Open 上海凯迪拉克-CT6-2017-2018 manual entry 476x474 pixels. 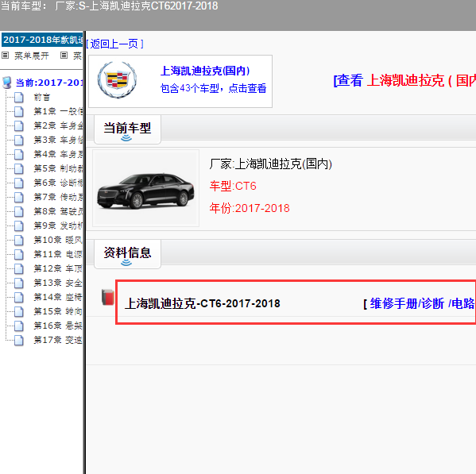click(203, 303)
